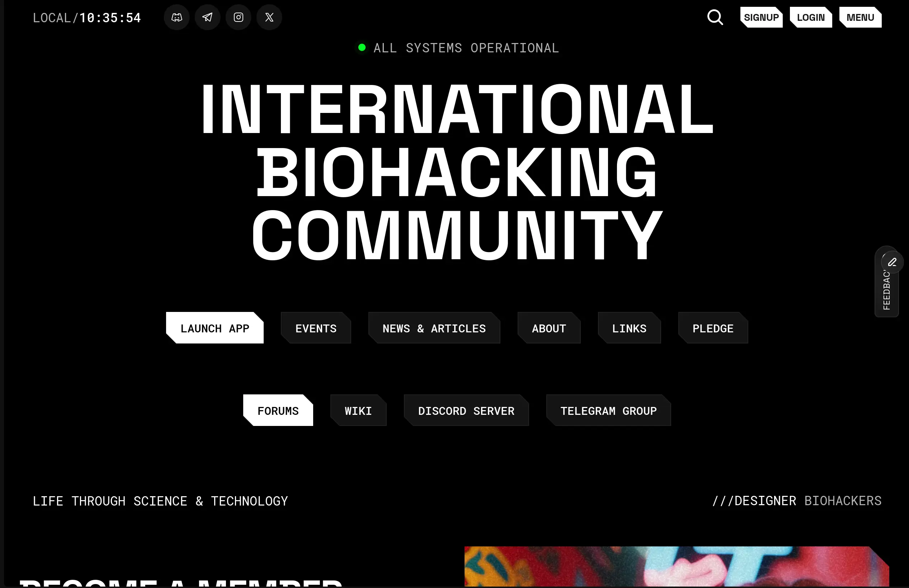Open the search magnifier icon
The image size is (909, 588).
(715, 17)
